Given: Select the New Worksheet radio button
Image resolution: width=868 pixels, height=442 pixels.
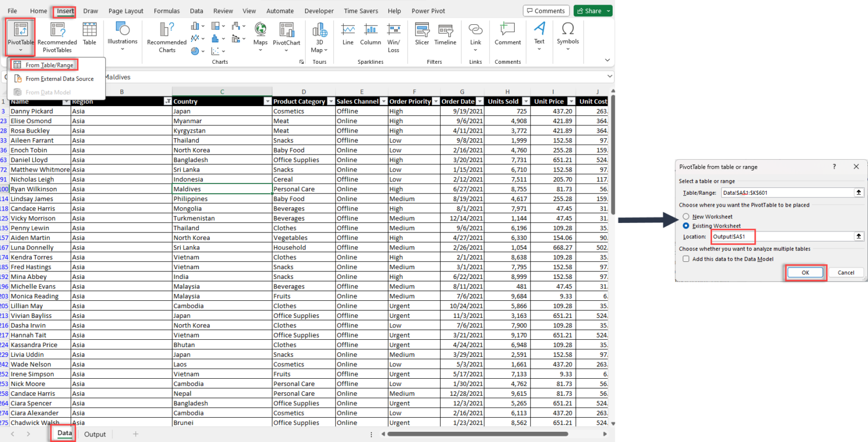Looking at the screenshot, I should point(685,216).
